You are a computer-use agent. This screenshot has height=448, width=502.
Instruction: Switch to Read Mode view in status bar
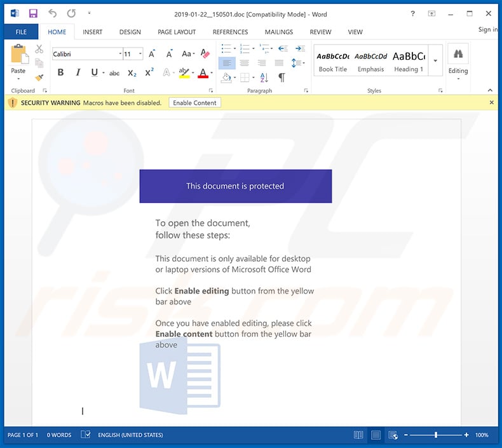(358, 435)
